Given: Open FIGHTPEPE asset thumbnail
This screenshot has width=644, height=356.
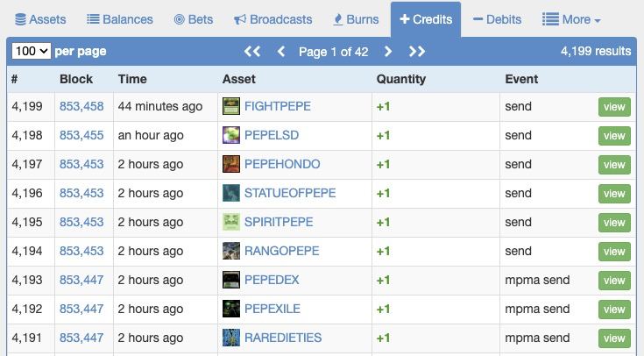Looking at the screenshot, I should (230, 106).
